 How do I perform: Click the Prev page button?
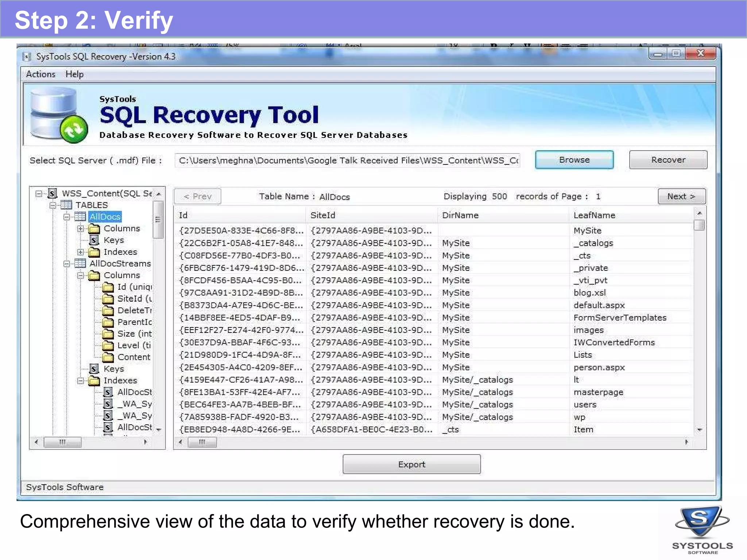coord(197,196)
